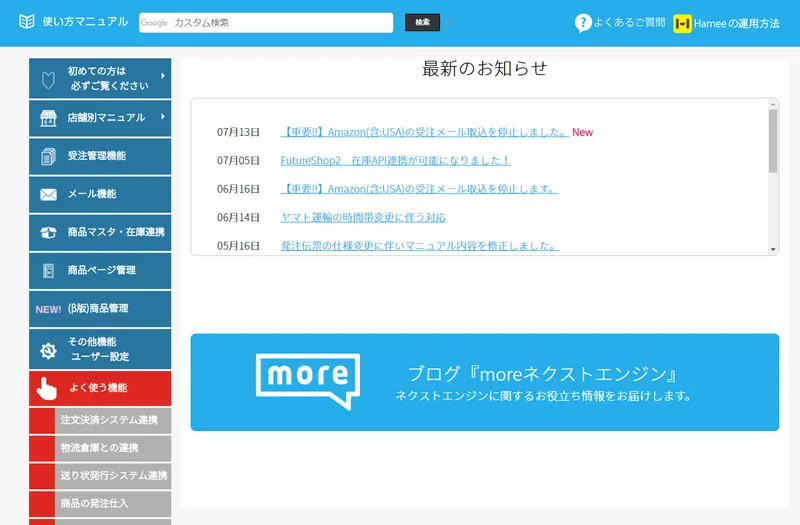
Task: Open 商品の発注仕入 item
Action: point(100,504)
